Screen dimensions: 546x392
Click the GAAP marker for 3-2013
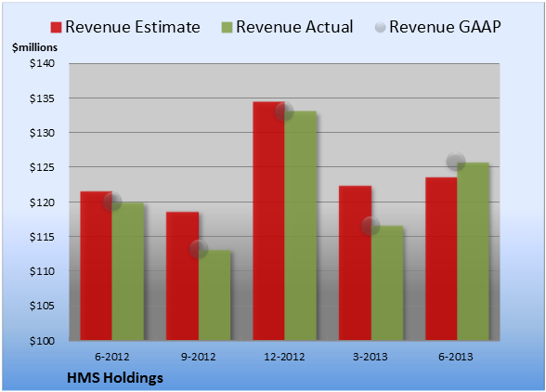pos(370,226)
